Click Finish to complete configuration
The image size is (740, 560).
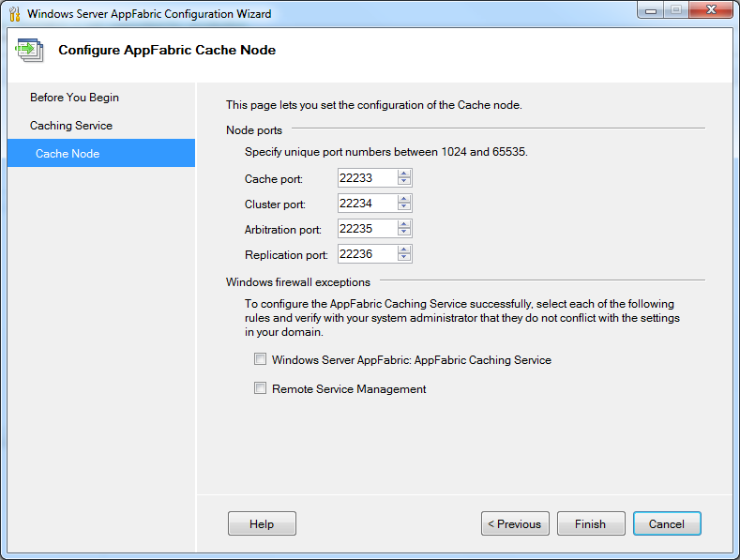point(591,523)
